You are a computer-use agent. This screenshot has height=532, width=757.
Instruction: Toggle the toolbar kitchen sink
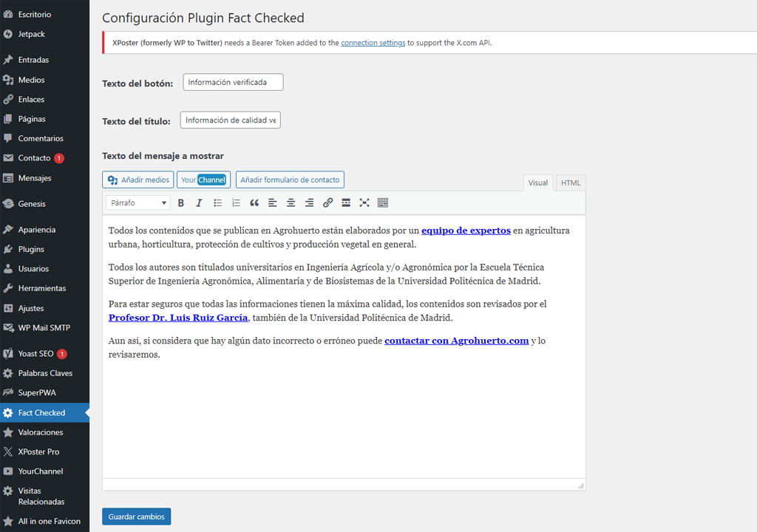click(383, 202)
